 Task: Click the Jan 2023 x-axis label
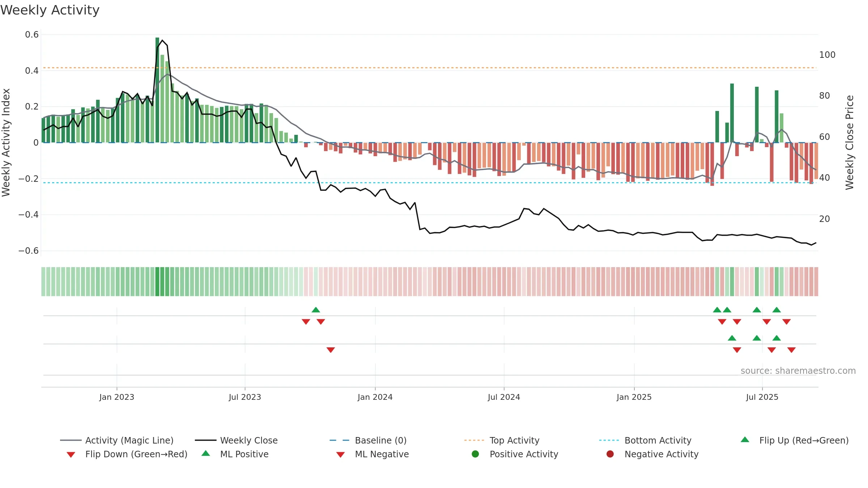pyautogui.click(x=116, y=397)
